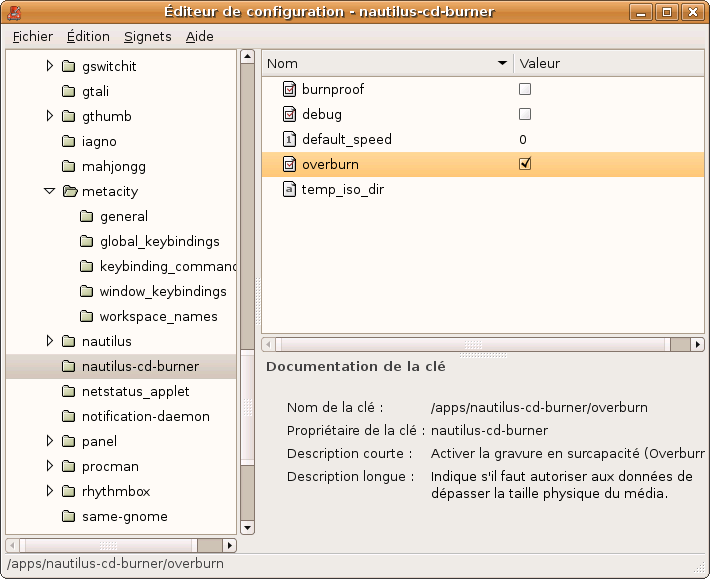Uncheck the overburn checkbox
Screen dimensions: 710x579
coord(525,164)
